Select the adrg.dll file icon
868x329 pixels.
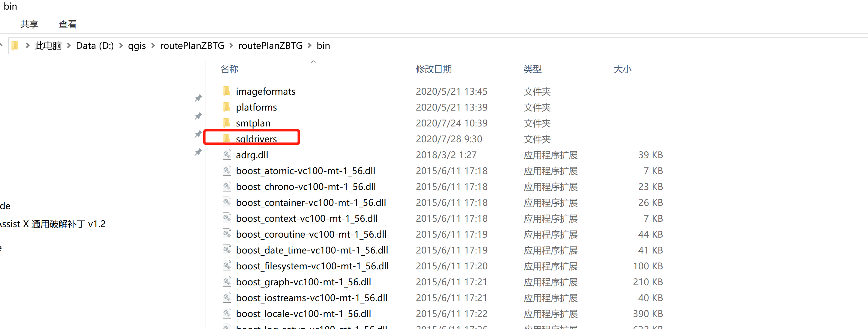tap(227, 155)
